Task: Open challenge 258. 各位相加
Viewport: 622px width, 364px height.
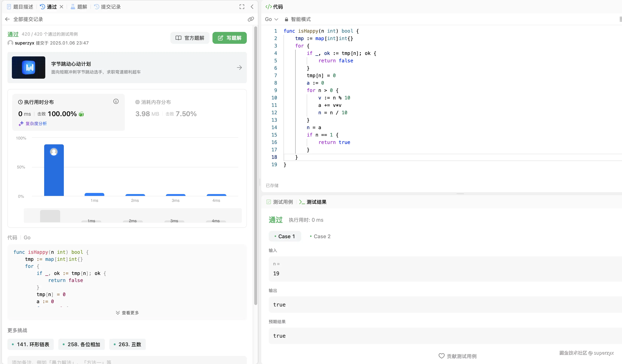Action: click(81, 344)
